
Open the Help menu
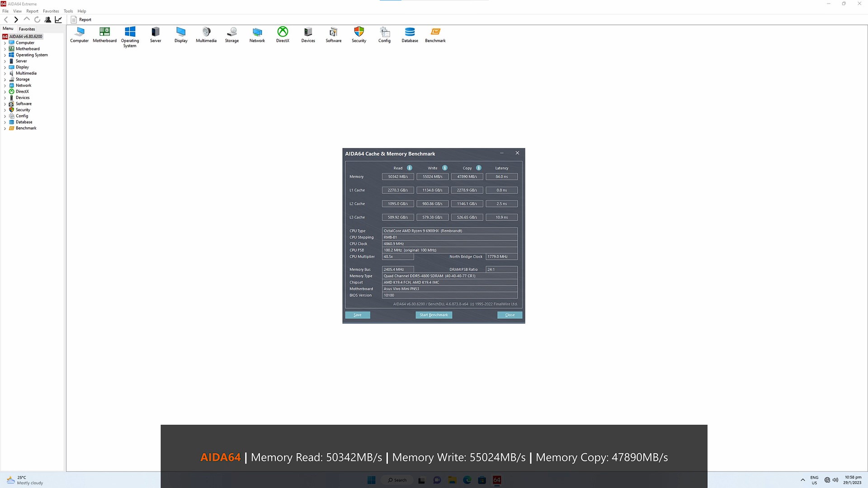(82, 11)
